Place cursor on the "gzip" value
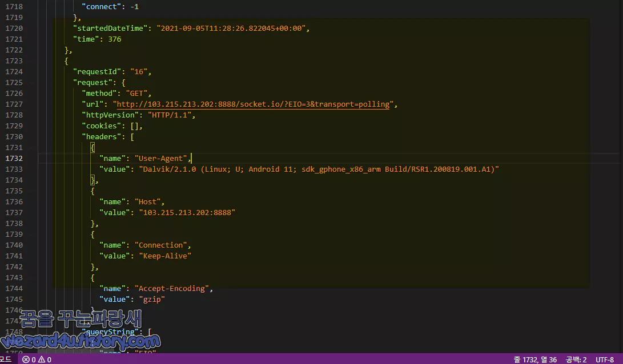623x364 pixels. [x=152, y=300]
